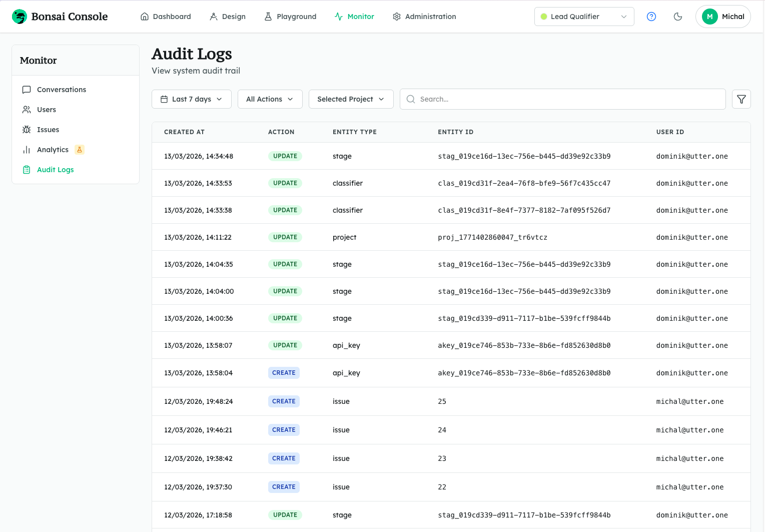Click the Users people icon in the sidebar
765x532 pixels.
27,110
